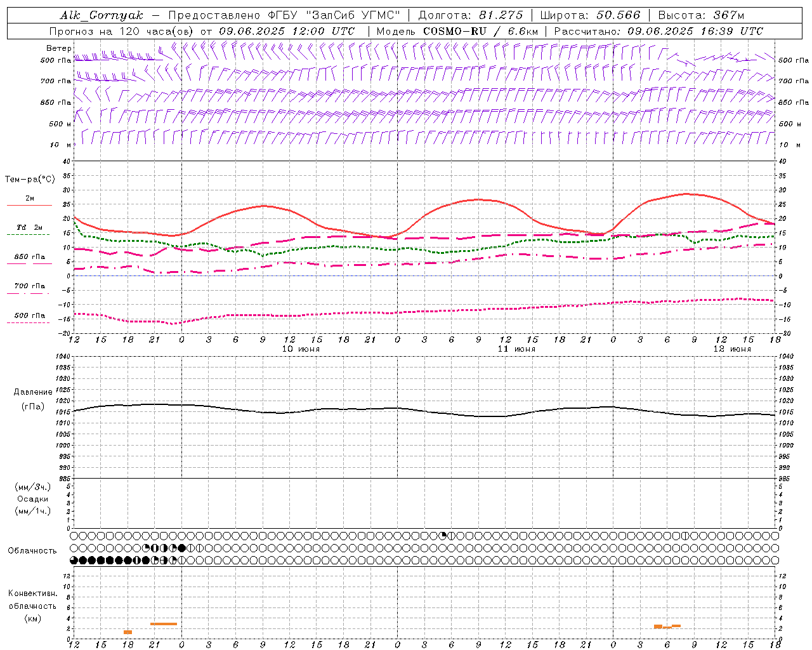Viewport: 812px width, 650px height.
Task: Select the text Предоставлено ФГБУ "ЗапСиб УГМС"
Action: (x=284, y=15)
